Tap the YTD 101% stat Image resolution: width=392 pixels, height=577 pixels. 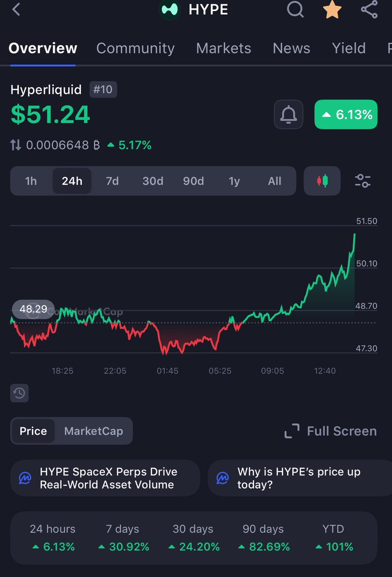(333, 538)
